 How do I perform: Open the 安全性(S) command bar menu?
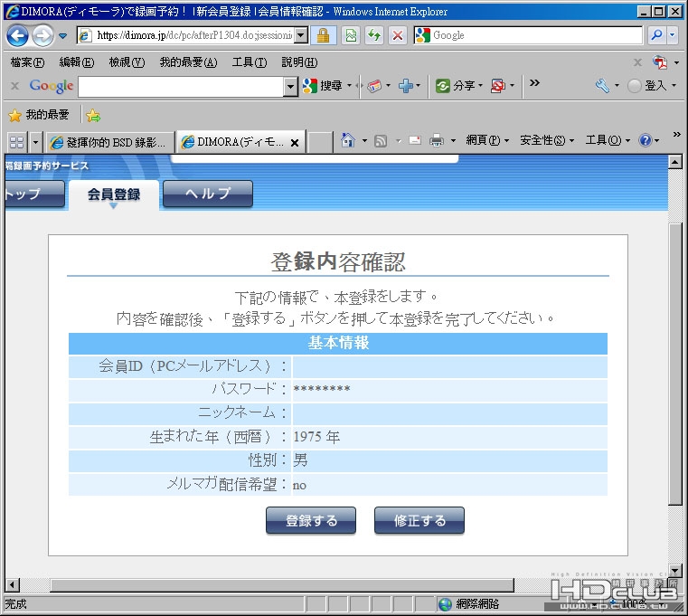547,140
